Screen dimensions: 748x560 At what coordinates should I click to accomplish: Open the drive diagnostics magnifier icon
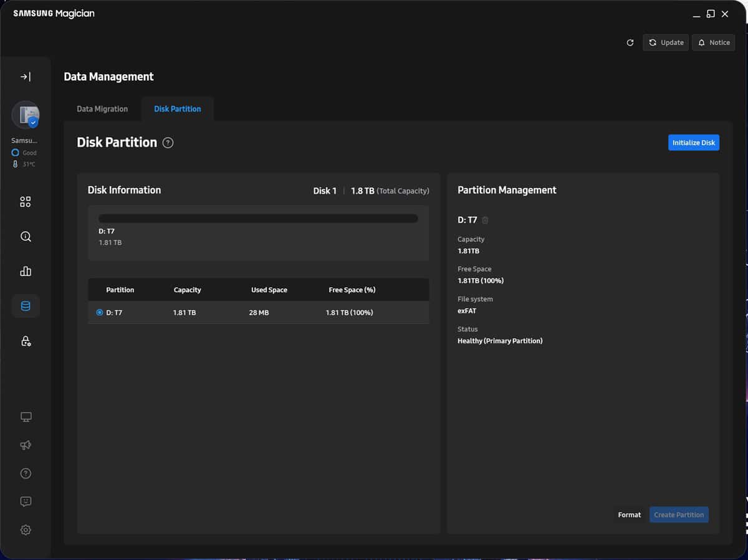pos(26,237)
